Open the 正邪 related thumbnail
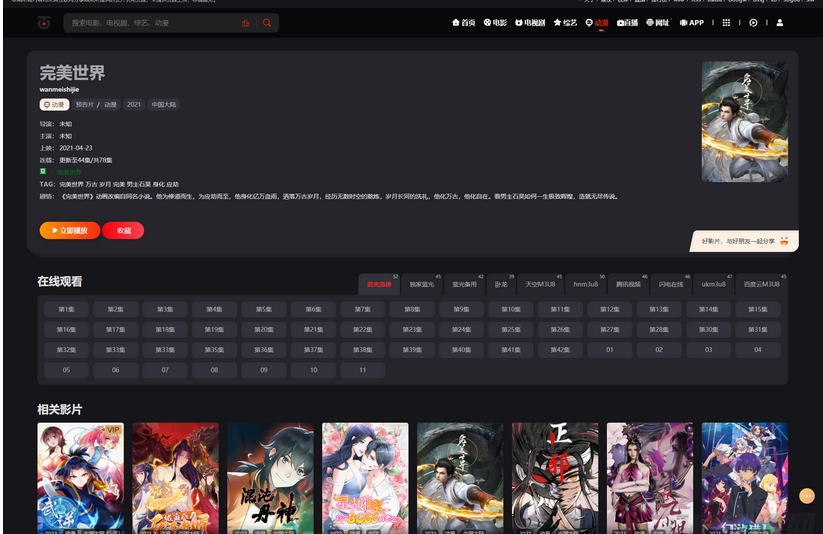823x534 pixels. (x=555, y=478)
